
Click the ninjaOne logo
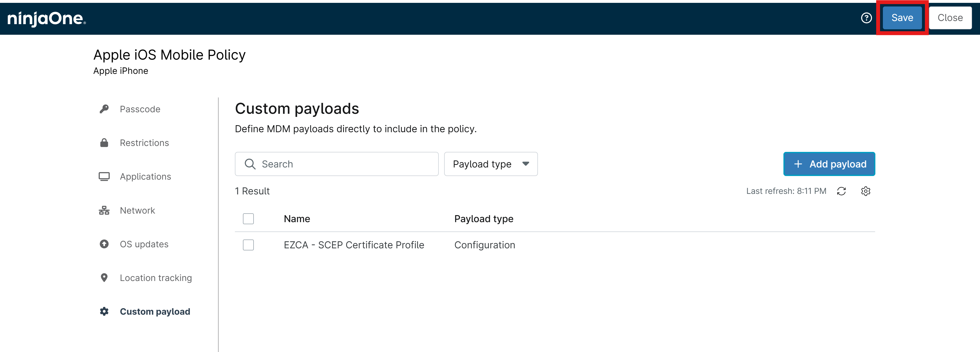tap(46, 19)
